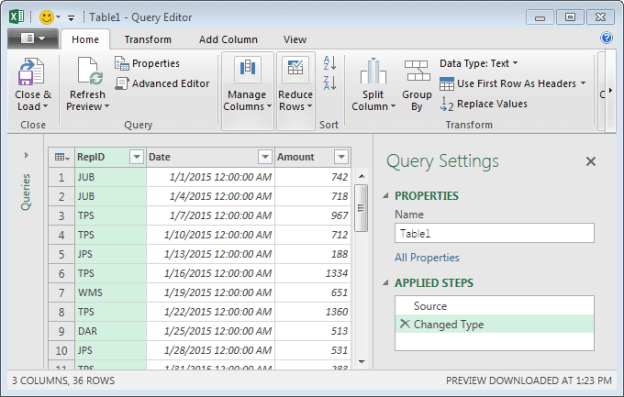Click the query Name field containing Table1
The image size is (624, 397).
tap(494, 234)
